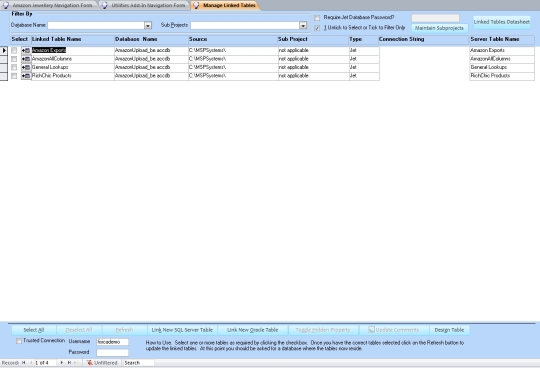The width and height of the screenshot is (540, 368).
Task: Click the AmazonAllColumns linked table name cell
Action: [73, 59]
